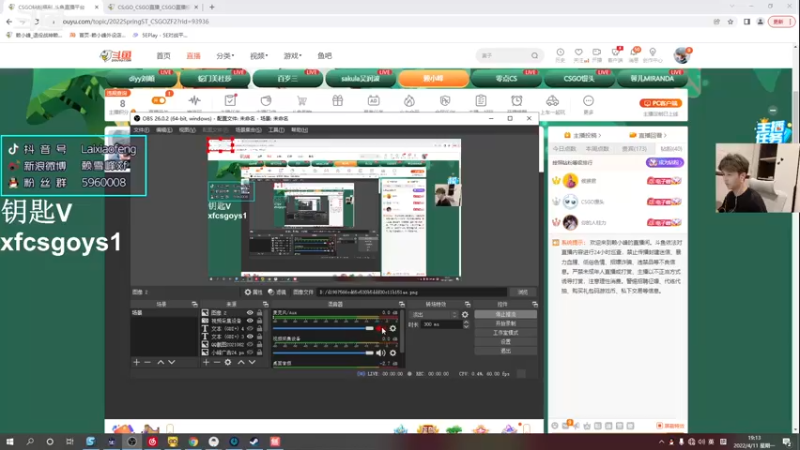Toggle visibility of 文本 (GDI+) 4 source
This screenshot has width=800, height=450.
point(250,329)
